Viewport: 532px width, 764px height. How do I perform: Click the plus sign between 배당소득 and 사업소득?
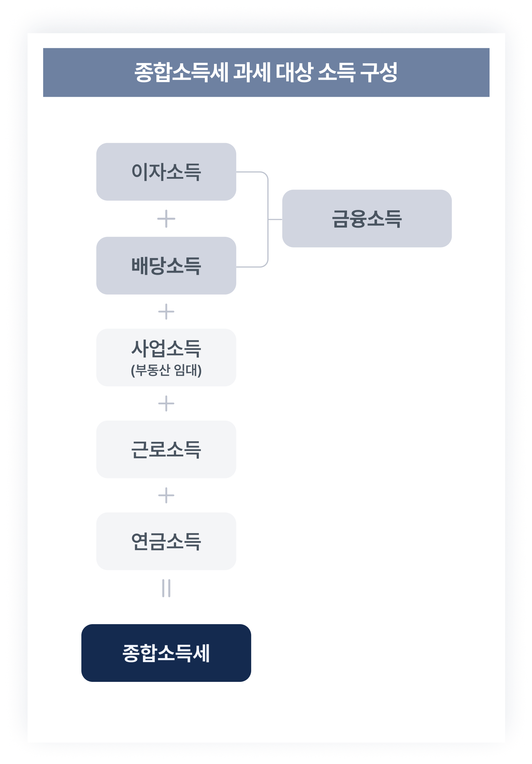tap(166, 312)
